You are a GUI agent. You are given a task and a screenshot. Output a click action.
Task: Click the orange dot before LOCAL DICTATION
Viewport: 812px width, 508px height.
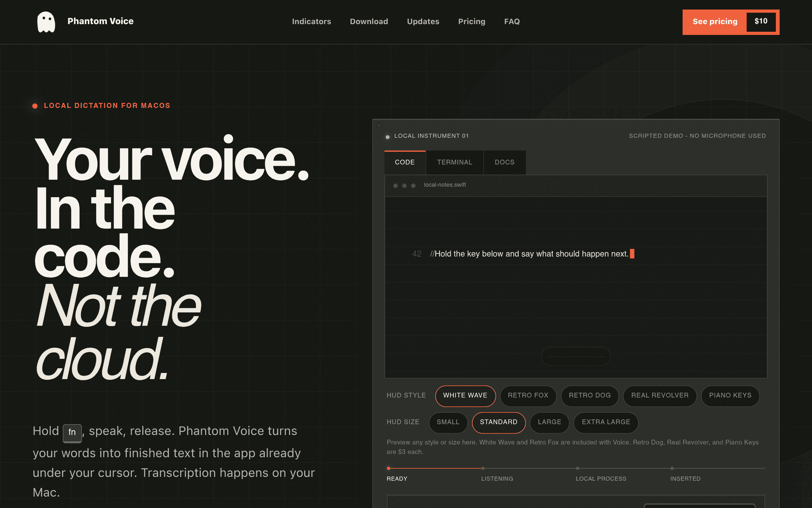coord(35,106)
